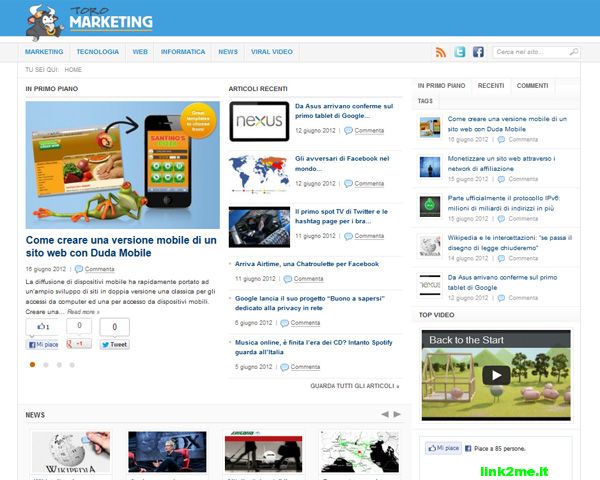Viewport: 600px width, 480px height.
Task: Click the Google +1 button
Action: pyautogui.click(x=78, y=344)
